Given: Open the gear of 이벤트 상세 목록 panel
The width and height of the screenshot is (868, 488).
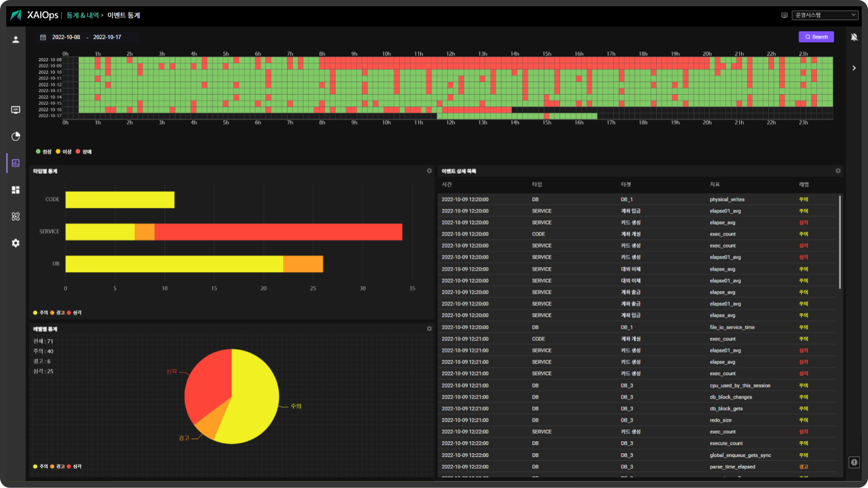Looking at the screenshot, I should [x=838, y=171].
